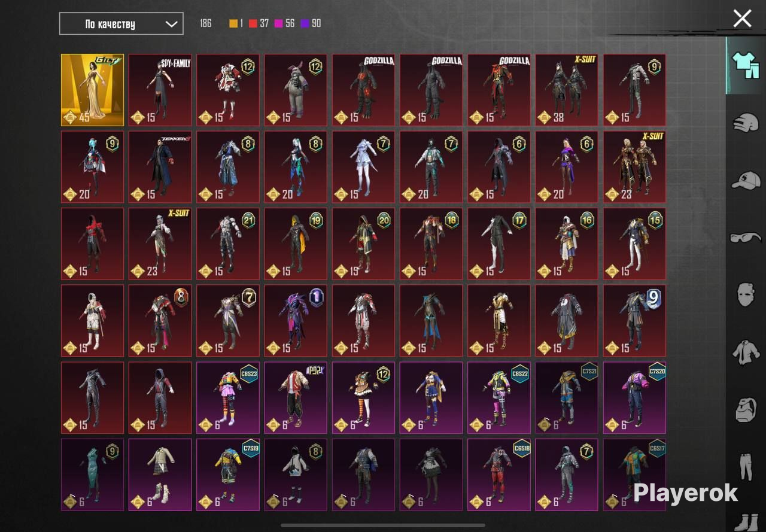This screenshot has width=766, height=532.
Task: Open the jacket tops category
Action: click(746, 352)
